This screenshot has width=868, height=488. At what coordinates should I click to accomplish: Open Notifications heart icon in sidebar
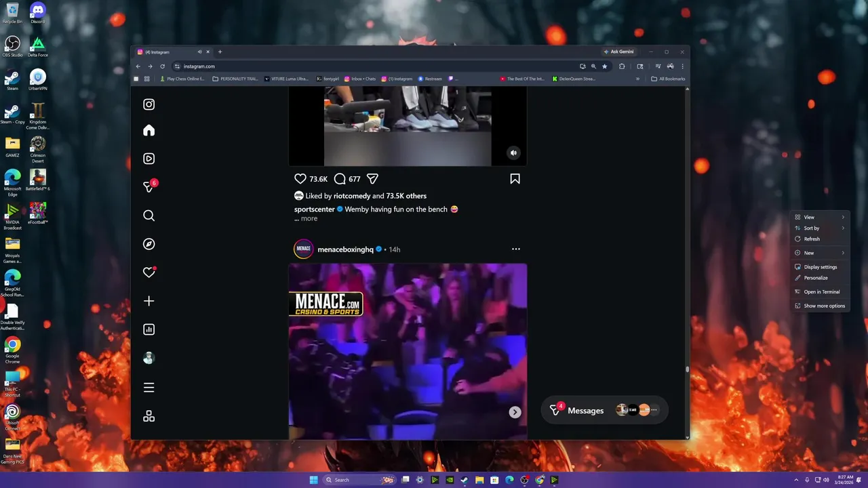tap(149, 272)
